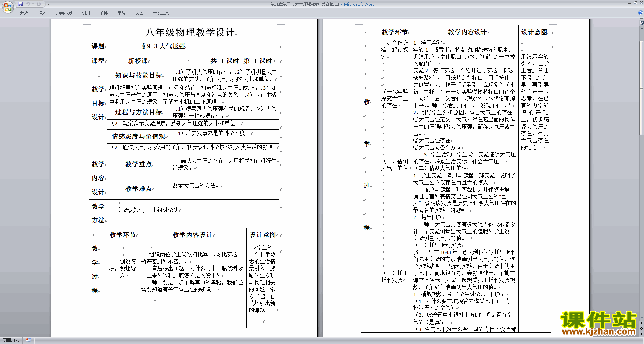Viewport: 644px width, 344px height.
Task: Click the text (三)托里拆利实验 in left column
Action: point(394,277)
